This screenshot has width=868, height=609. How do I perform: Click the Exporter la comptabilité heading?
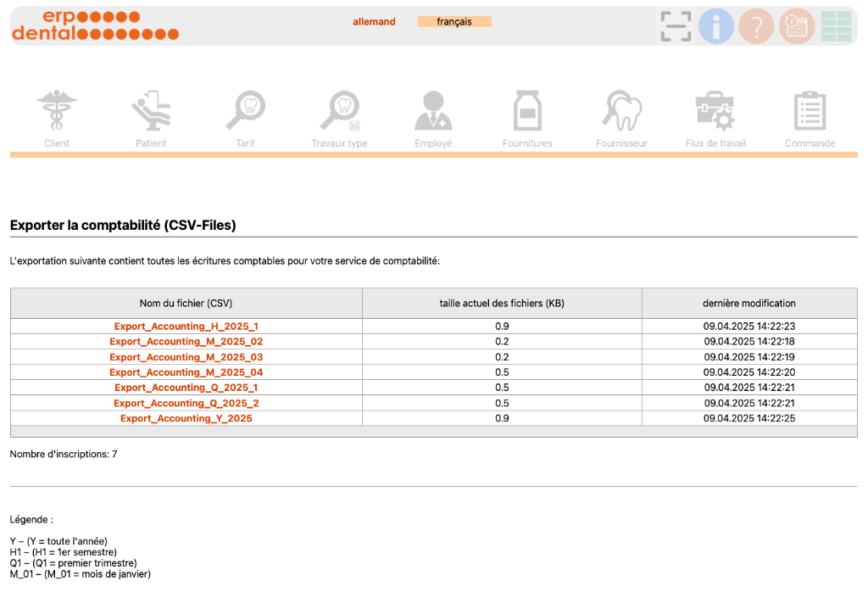pyautogui.click(x=123, y=225)
